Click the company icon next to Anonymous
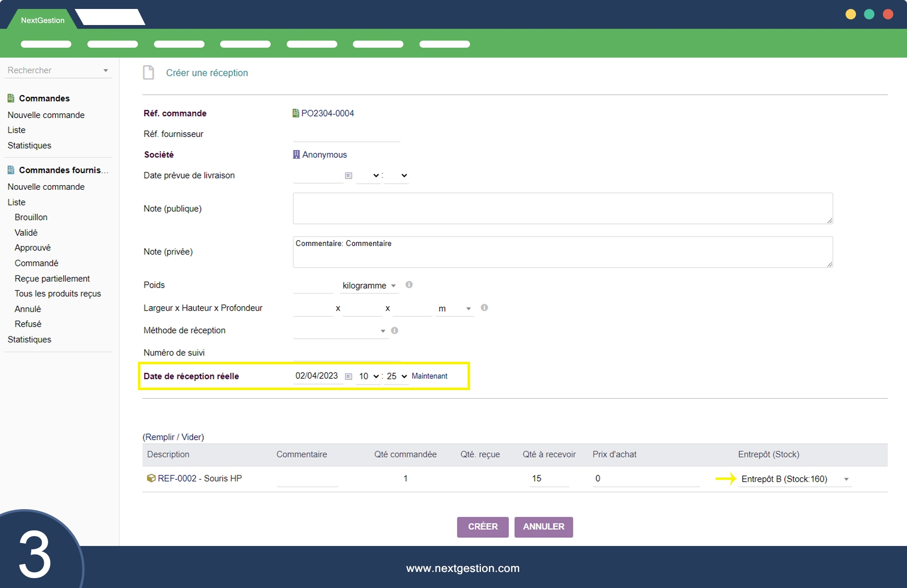Viewport: 907px width, 588px height. point(296,154)
